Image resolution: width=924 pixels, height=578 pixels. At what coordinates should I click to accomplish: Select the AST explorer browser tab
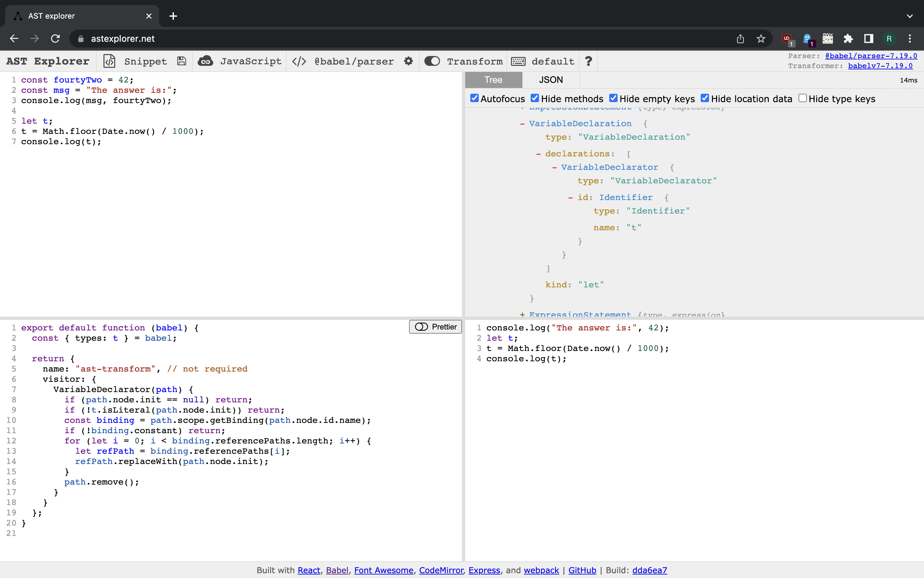tap(82, 16)
